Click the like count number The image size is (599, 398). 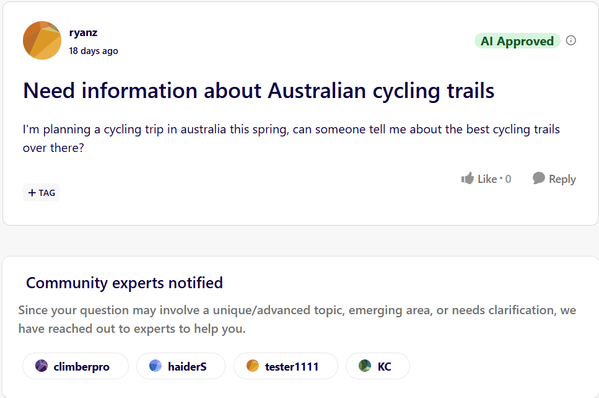[x=508, y=179]
